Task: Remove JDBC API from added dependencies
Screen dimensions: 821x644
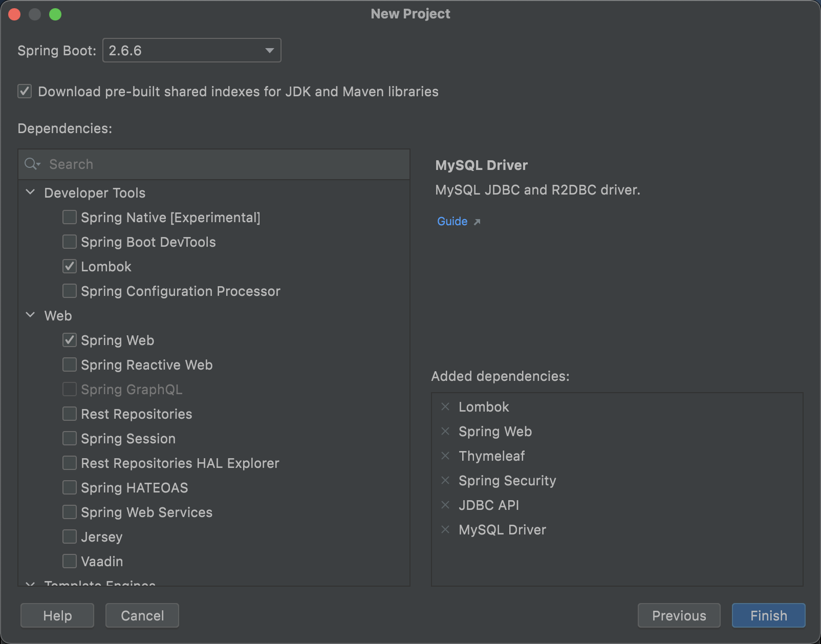Action: pyautogui.click(x=445, y=505)
